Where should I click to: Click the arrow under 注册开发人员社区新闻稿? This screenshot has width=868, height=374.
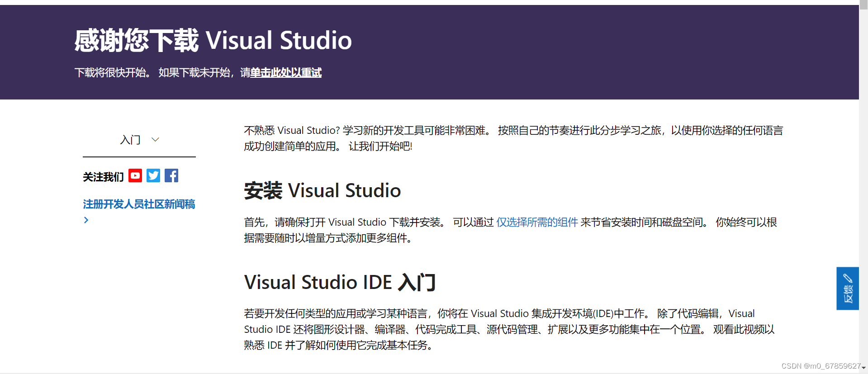click(86, 220)
